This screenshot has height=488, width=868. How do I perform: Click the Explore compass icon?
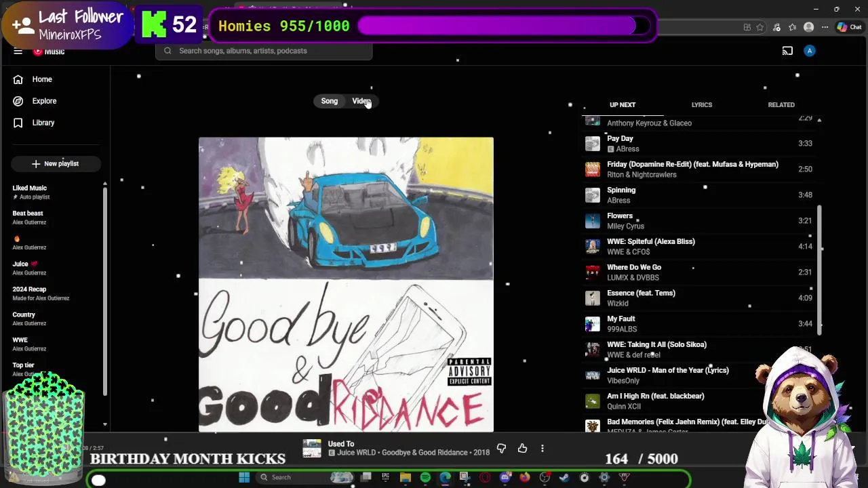[x=18, y=101]
